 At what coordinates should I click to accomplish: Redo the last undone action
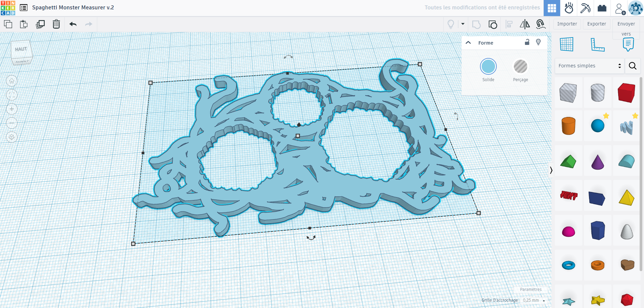tap(89, 24)
